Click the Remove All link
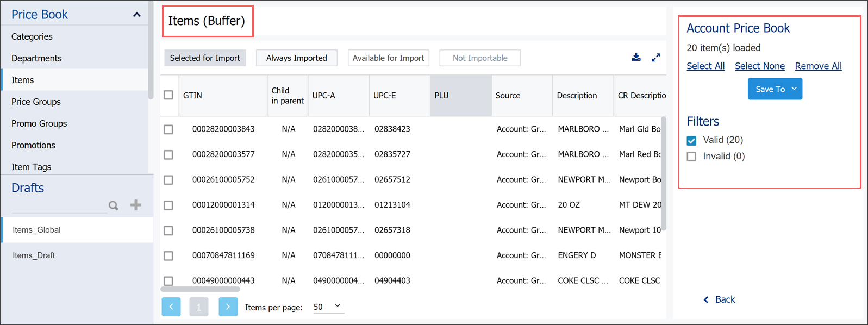The image size is (868, 325). (818, 66)
